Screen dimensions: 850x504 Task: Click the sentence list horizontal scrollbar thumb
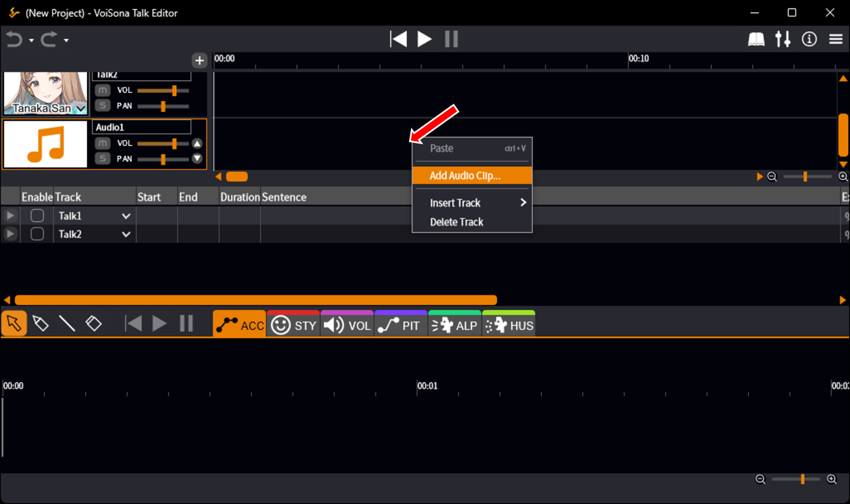point(256,300)
